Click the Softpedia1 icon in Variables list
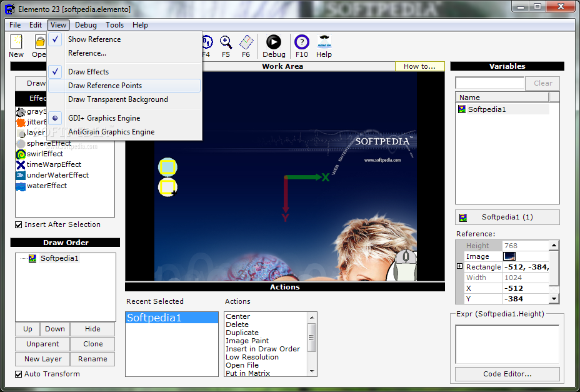This screenshot has height=392, width=580. pos(462,109)
